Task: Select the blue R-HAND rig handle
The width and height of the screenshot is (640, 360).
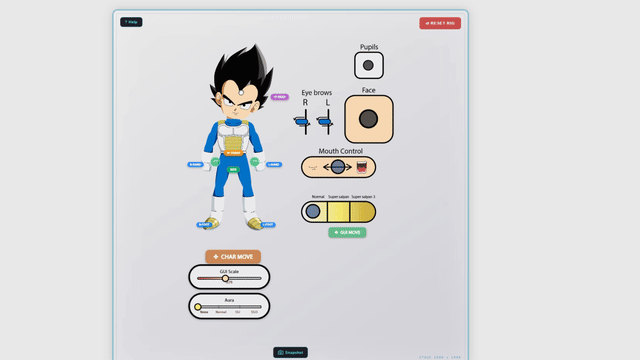Action: [195, 164]
